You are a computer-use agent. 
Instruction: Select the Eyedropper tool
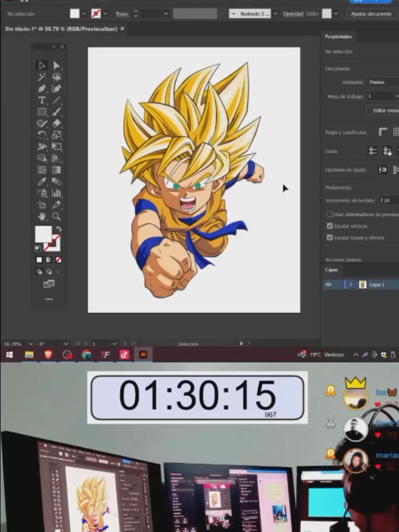[42, 182]
